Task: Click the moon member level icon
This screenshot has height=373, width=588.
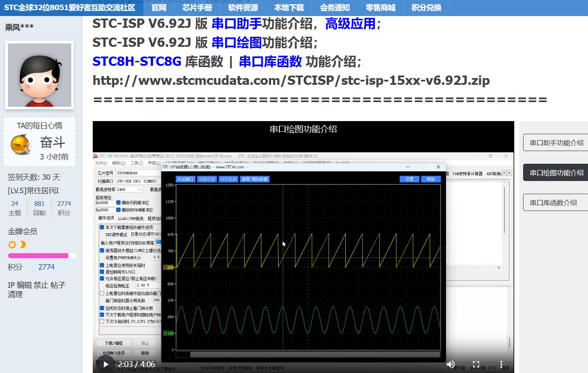Action: pyautogui.click(x=23, y=245)
